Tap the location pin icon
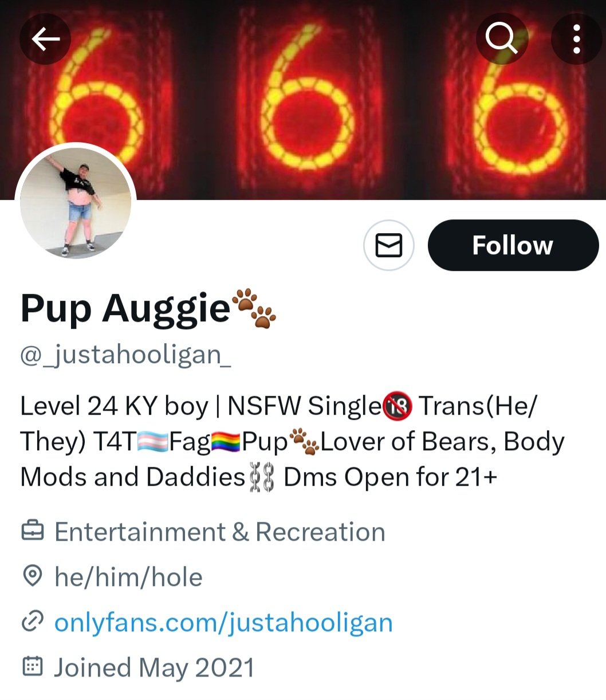 pyautogui.click(x=32, y=577)
